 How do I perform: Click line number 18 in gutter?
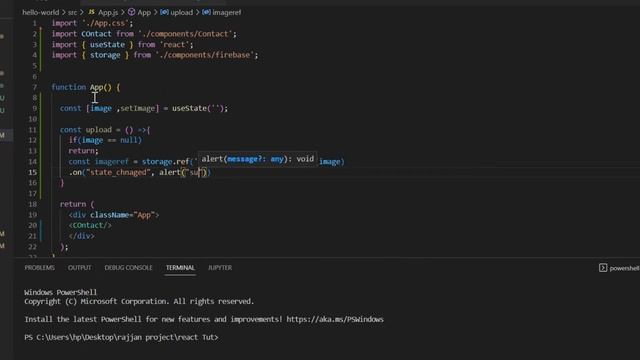point(33,204)
